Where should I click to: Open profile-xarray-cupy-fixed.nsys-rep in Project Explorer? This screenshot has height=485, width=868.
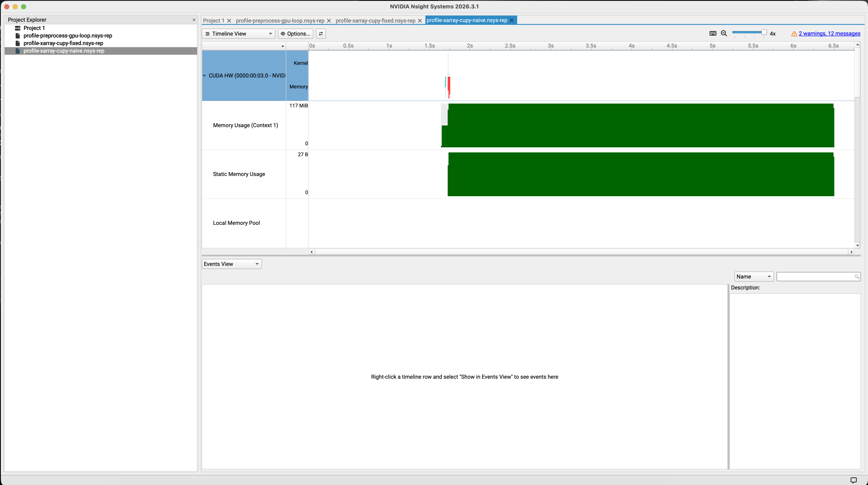click(x=63, y=43)
